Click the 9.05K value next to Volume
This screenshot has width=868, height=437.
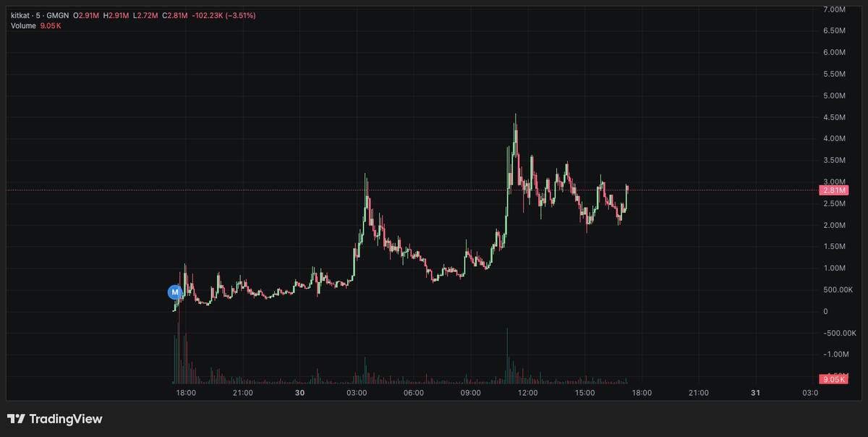50,25
